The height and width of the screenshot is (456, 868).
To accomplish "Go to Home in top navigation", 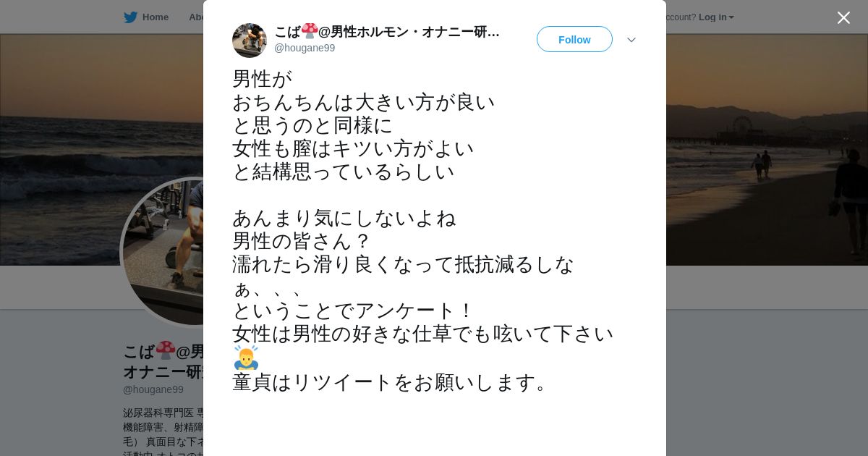I will (x=155, y=17).
